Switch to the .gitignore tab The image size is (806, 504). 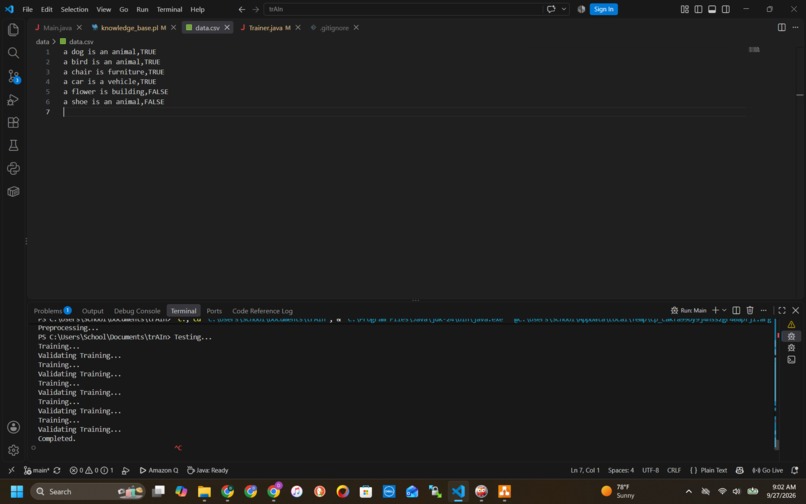(x=335, y=28)
